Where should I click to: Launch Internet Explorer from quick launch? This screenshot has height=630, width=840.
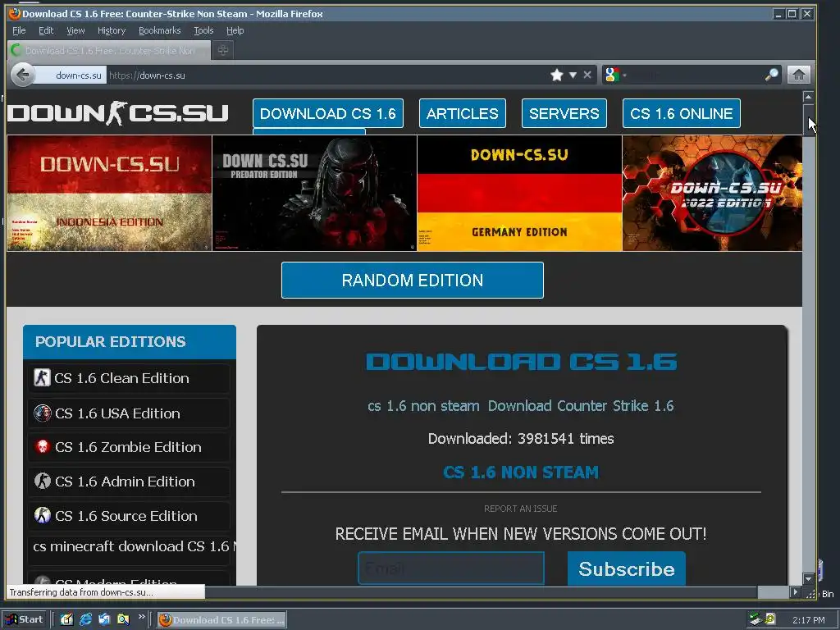(85, 619)
